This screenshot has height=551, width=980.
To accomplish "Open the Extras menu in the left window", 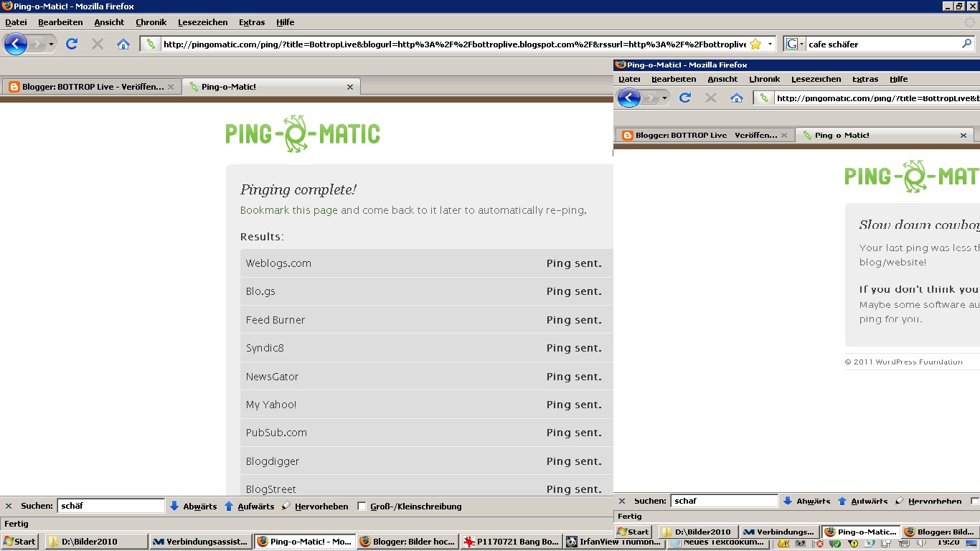I will point(252,22).
